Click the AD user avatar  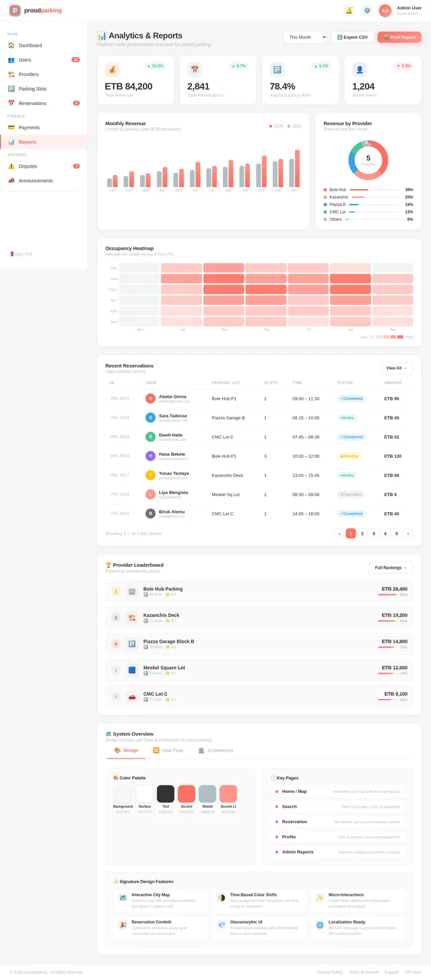[x=385, y=11]
